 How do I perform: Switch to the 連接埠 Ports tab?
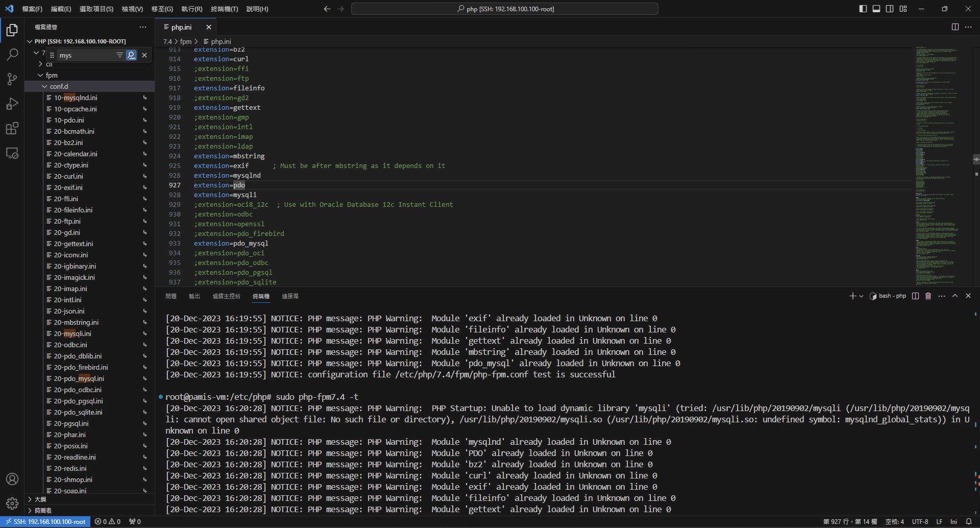pos(290,296)
